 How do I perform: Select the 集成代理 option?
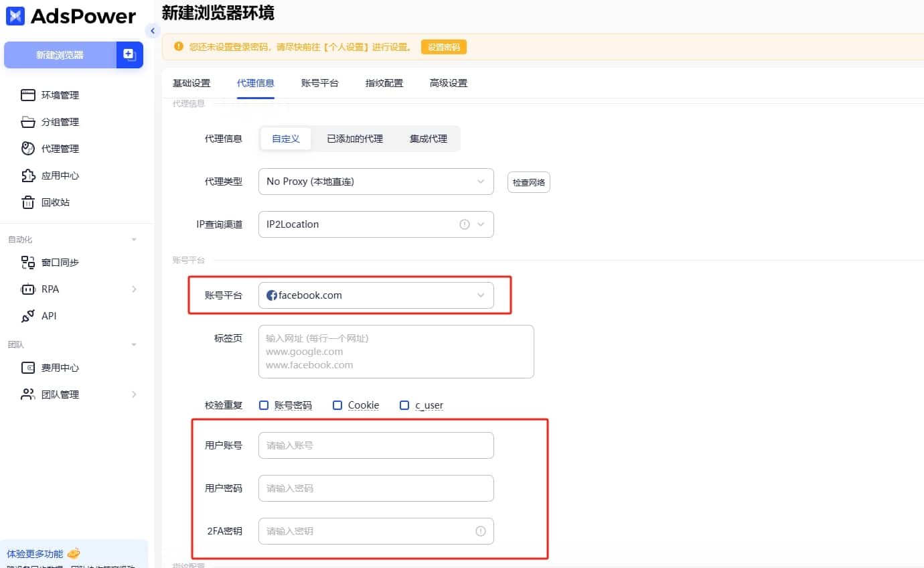tap(429, 139)
